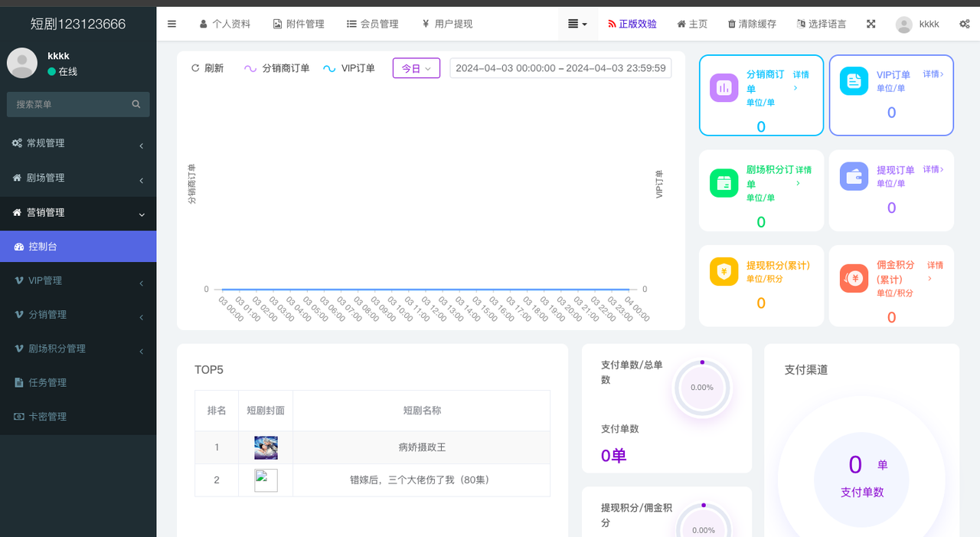Click the 病娇摄政王 cover thumbnail
Screen dimensions: 980x537
click(x=266, y=447)
